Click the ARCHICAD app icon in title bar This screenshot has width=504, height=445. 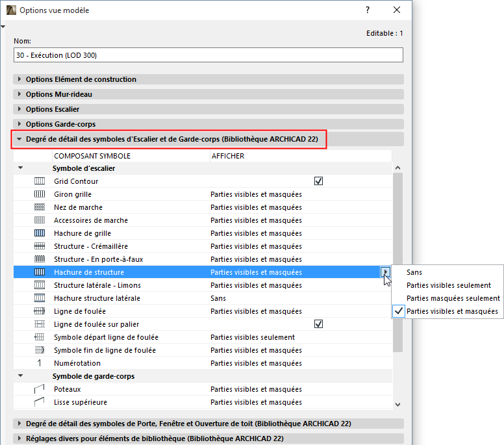point(11,10)
